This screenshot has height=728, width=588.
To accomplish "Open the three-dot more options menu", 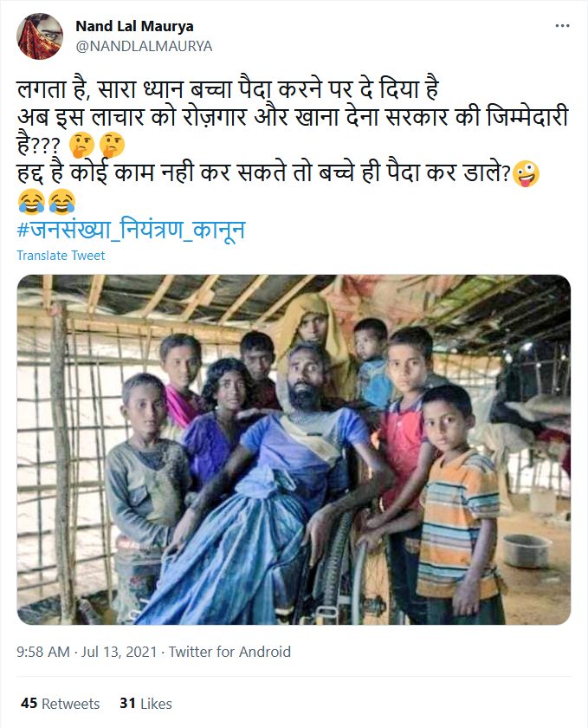I will 562,25.
